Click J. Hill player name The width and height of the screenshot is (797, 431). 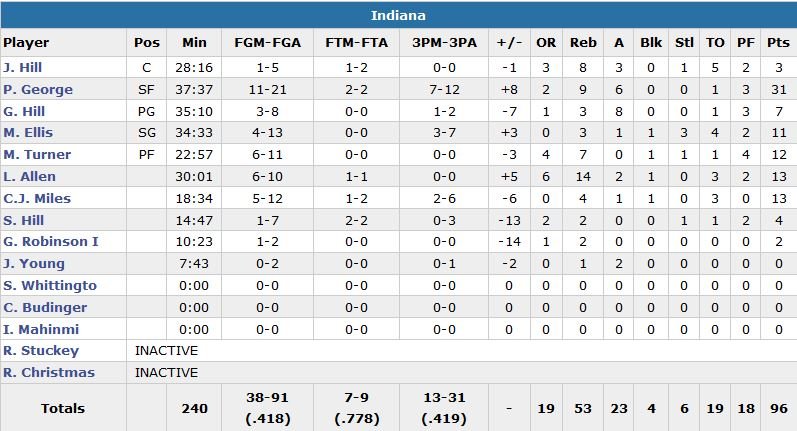coord(20,67)
